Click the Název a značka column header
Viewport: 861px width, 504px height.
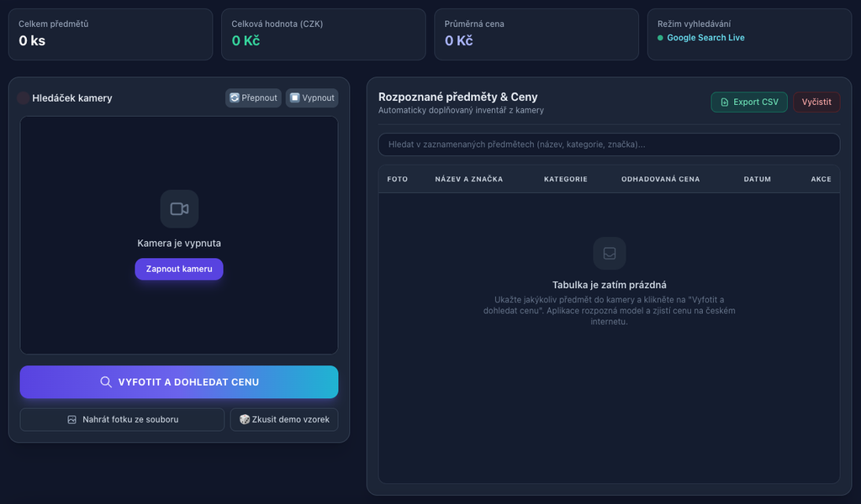tap(469, 179)
